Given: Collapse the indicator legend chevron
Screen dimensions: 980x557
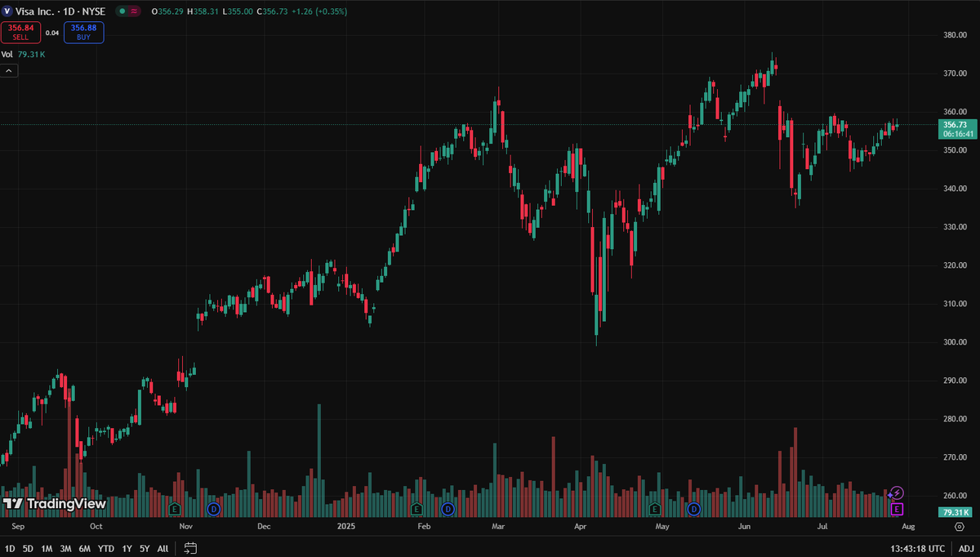Looking at the screenshot, I should tap(9, 71).
